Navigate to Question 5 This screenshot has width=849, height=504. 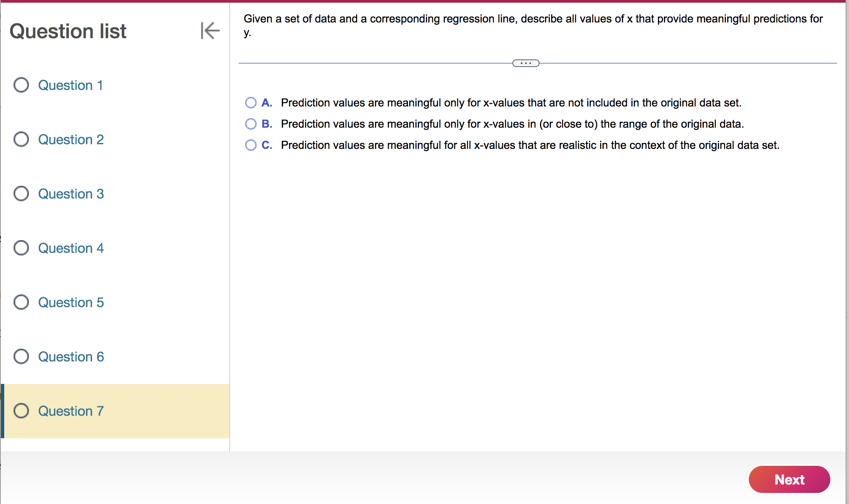[71, 302]
